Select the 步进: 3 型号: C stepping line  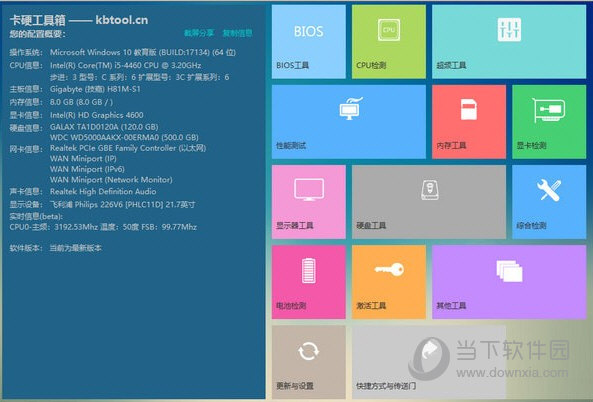click(139, 77)
